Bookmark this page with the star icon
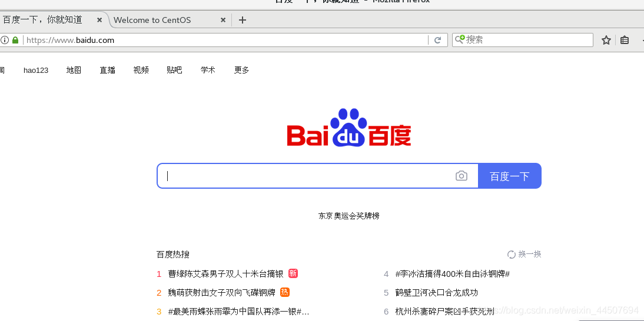Image resolution: width=644 pixels, height=321 pixels. click(x=606, y=40)
